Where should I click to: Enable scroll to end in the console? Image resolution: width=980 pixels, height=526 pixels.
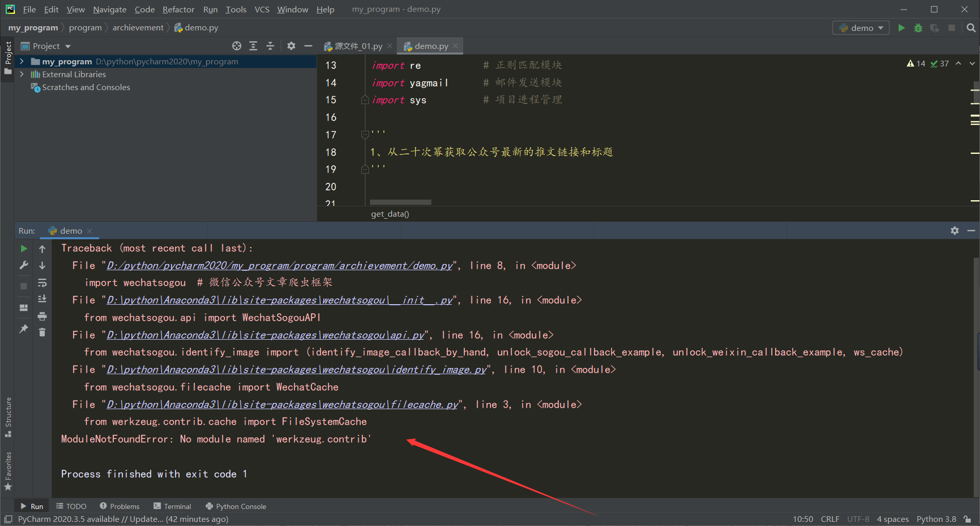42,299
